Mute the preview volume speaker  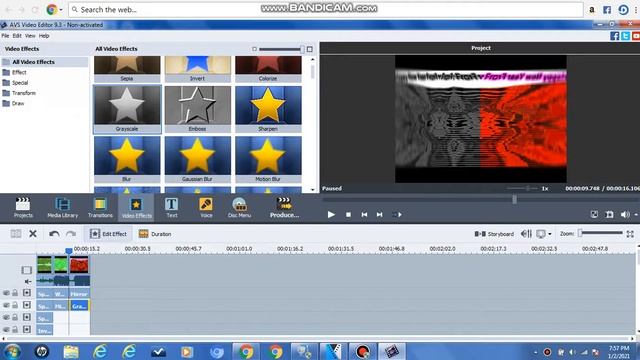click(624, 214)
